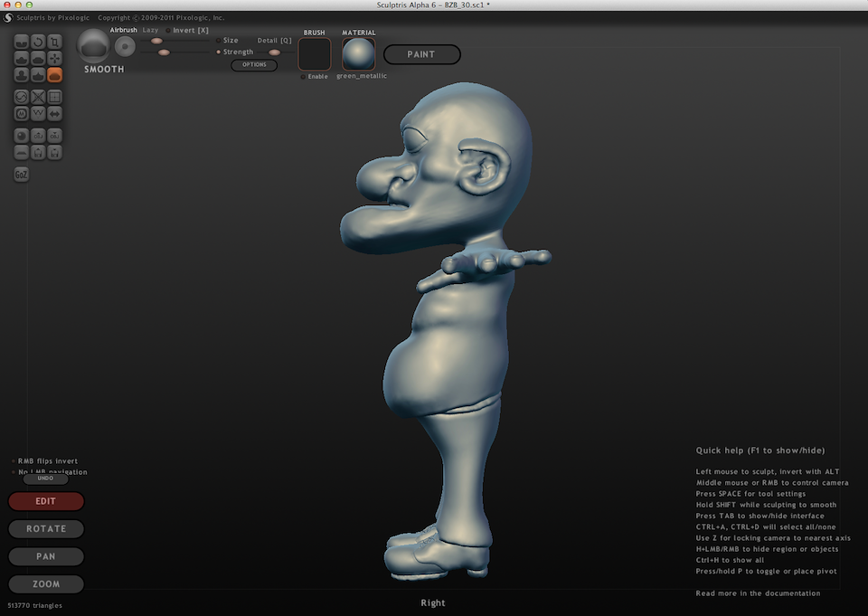Click the Subdivide all grid icon
The image size is (868, 616).
click(x=54, y=97)
